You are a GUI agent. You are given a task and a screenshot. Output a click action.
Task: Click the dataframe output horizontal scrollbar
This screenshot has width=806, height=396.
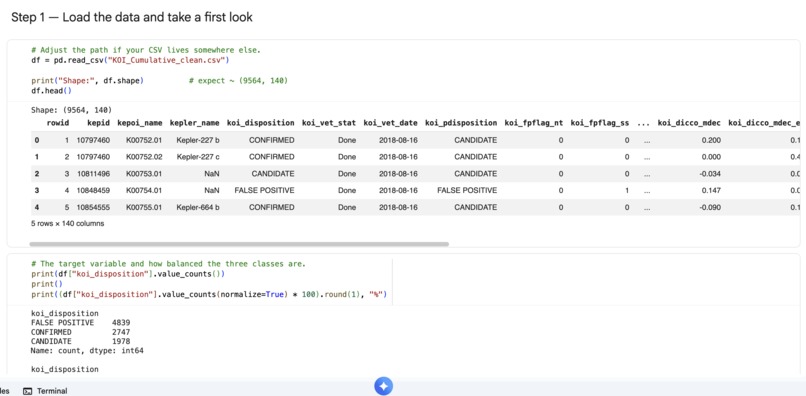[x=239, y=244]
